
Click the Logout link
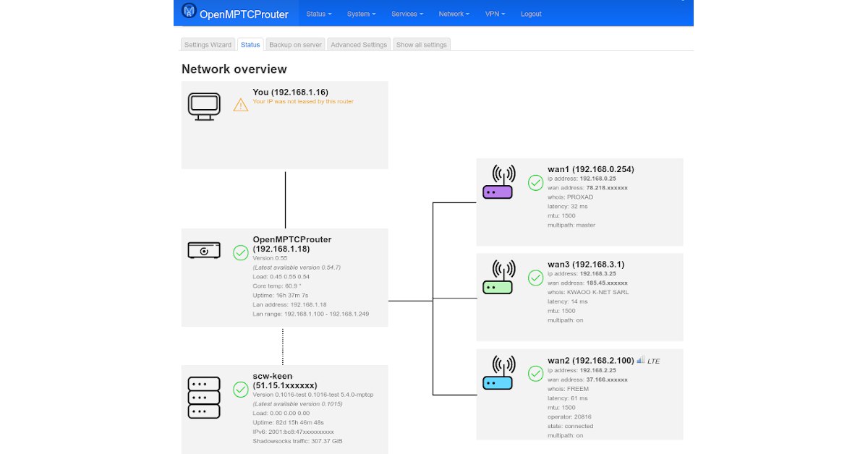click(531, 14)
